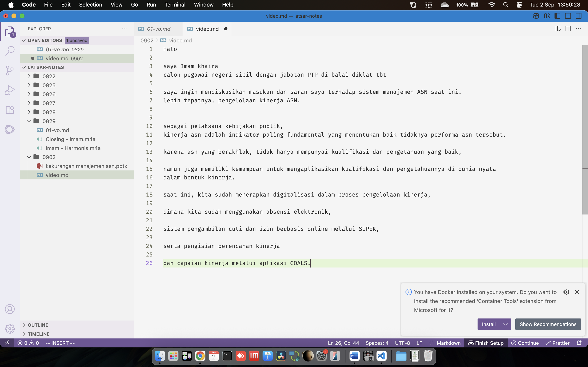Open the Install button dropdown arrow

coord(506,324)
